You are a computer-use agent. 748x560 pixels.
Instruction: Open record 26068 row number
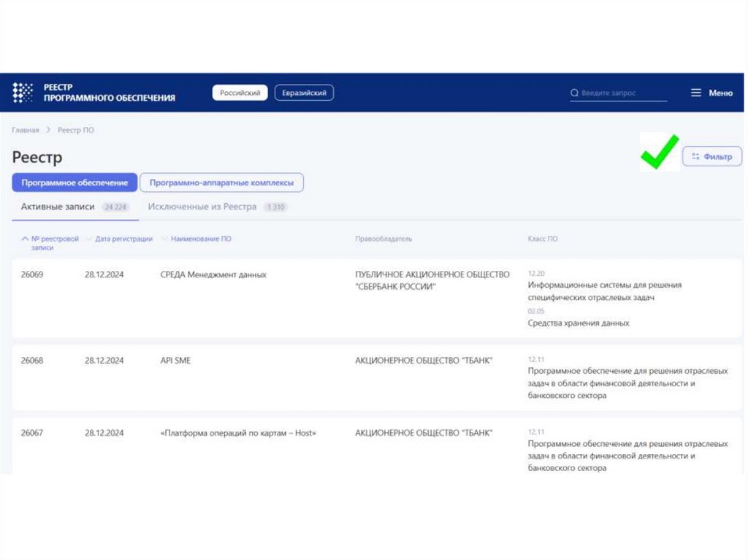[x=32, y=360]
